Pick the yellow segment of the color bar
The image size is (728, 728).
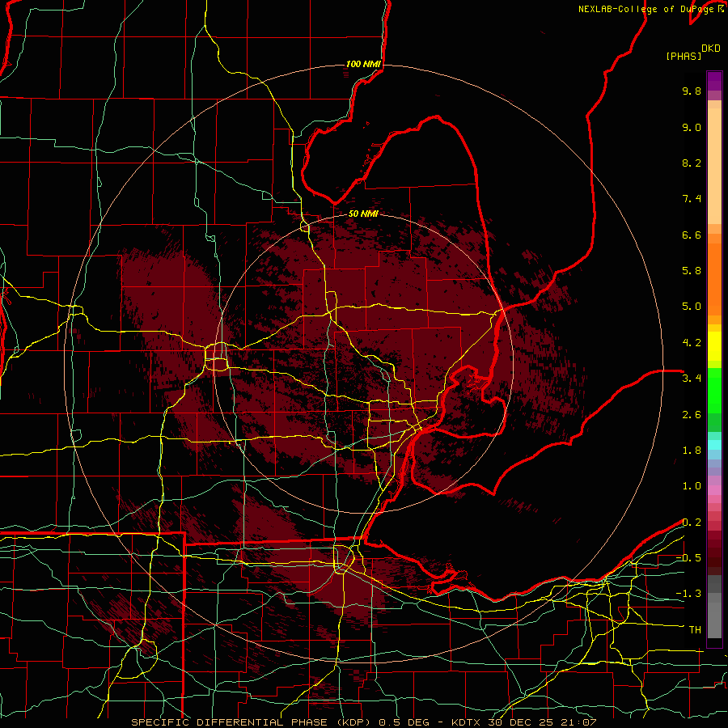pos(714,346)
